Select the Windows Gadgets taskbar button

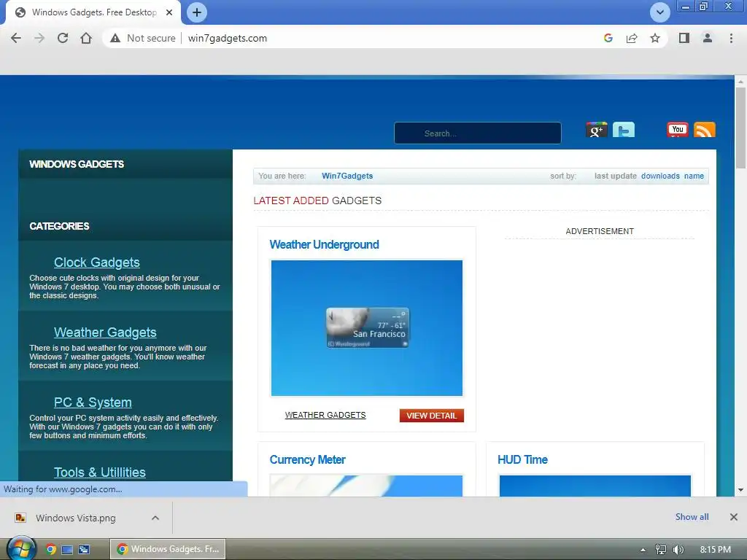pos(168,549)
